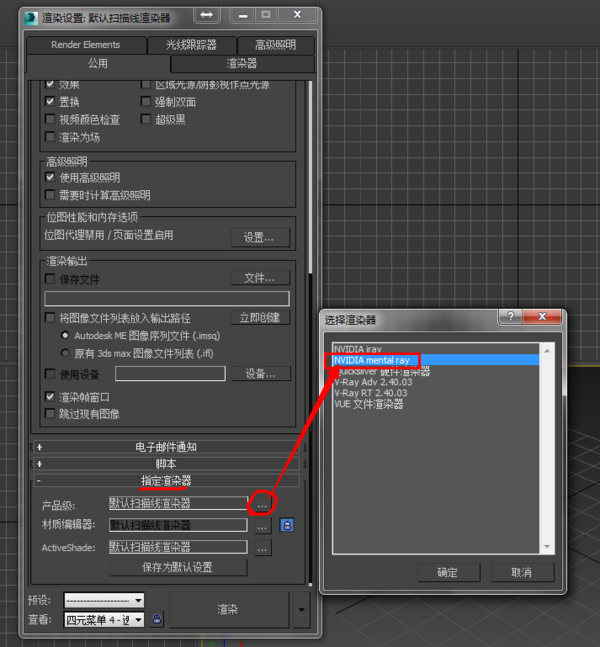Toggle the 置换 checkbox
The width and height of the screenshot is (600, 647).
(50, 102)
